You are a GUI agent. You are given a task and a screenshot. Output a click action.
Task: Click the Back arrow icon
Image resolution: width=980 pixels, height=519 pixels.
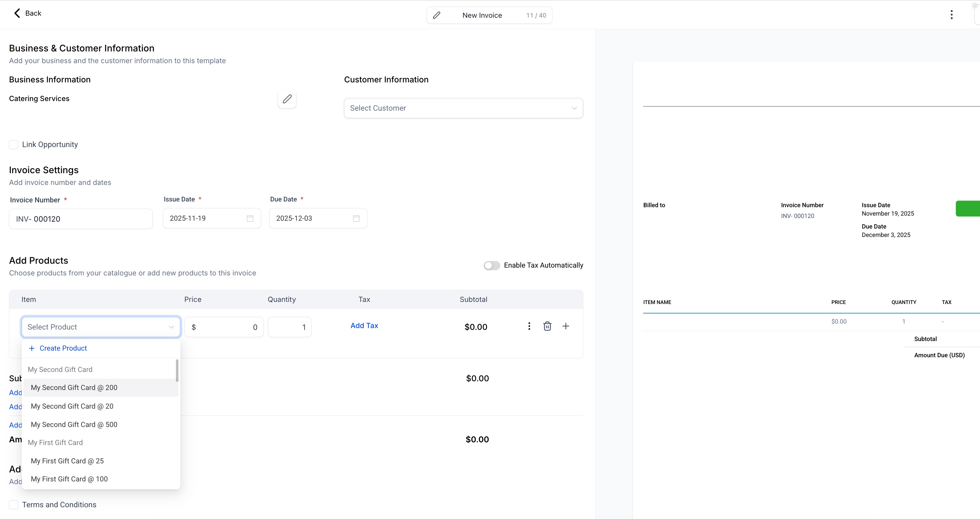point(17,13)
